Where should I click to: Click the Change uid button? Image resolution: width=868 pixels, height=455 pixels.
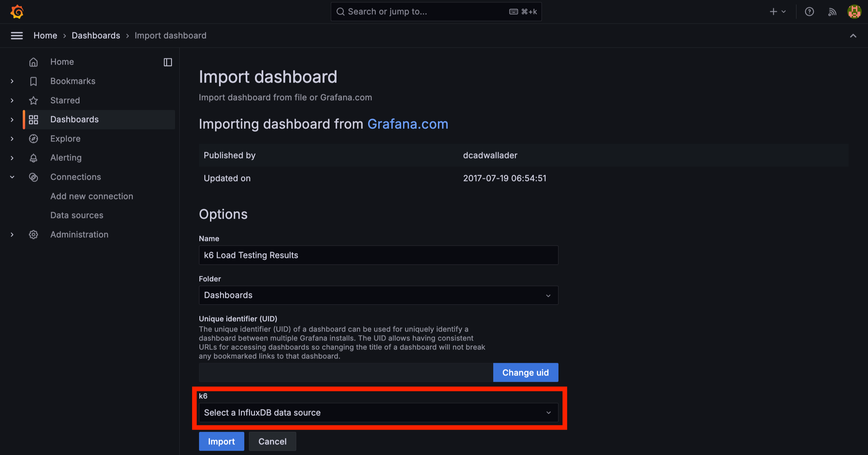click(526, 373)
